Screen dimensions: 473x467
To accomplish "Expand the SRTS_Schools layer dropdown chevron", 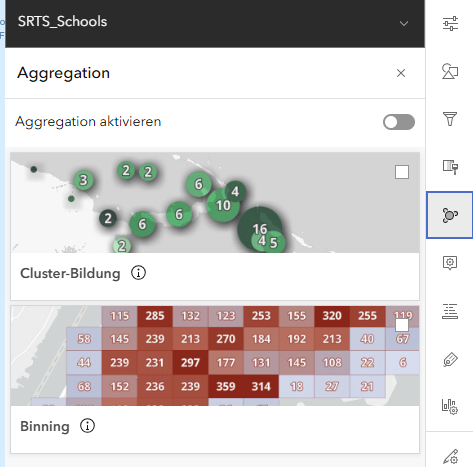I will click(404, 23).
